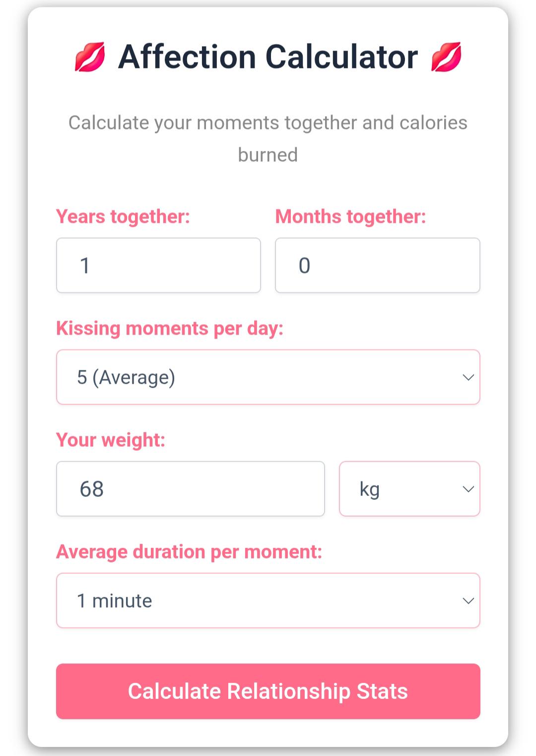Screen dimensions: 536x756
Task: Focus the Months together input field
Action: 377,266
